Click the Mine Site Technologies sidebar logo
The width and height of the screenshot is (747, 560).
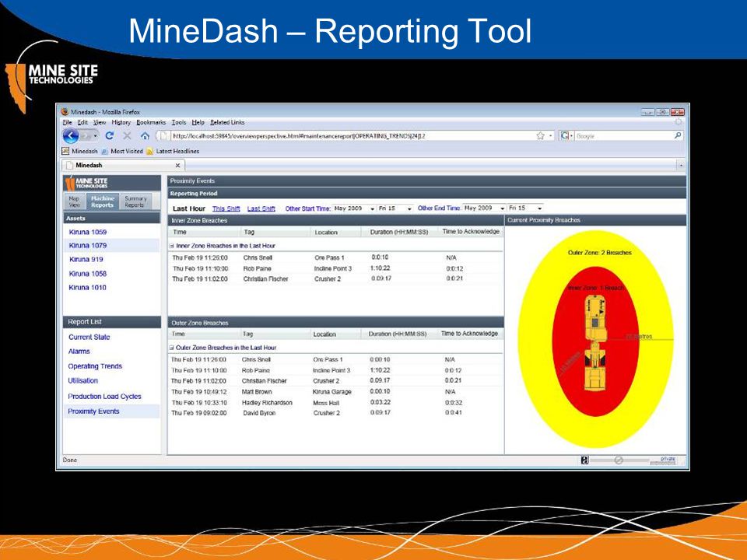coord(87,182)
